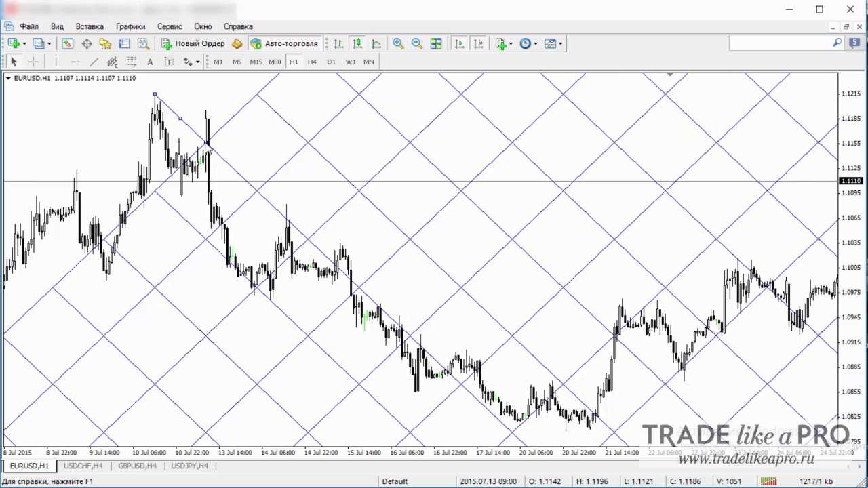This screenshot has height=488, width=868.
Task: Switch to candlestick chart mode
Action: (357, 43)
